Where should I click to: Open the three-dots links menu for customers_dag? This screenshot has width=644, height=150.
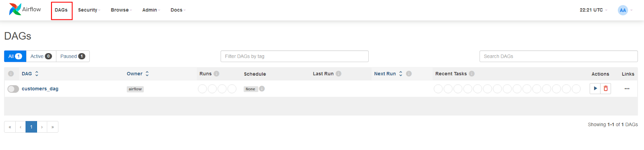click(x=627, y=89)
